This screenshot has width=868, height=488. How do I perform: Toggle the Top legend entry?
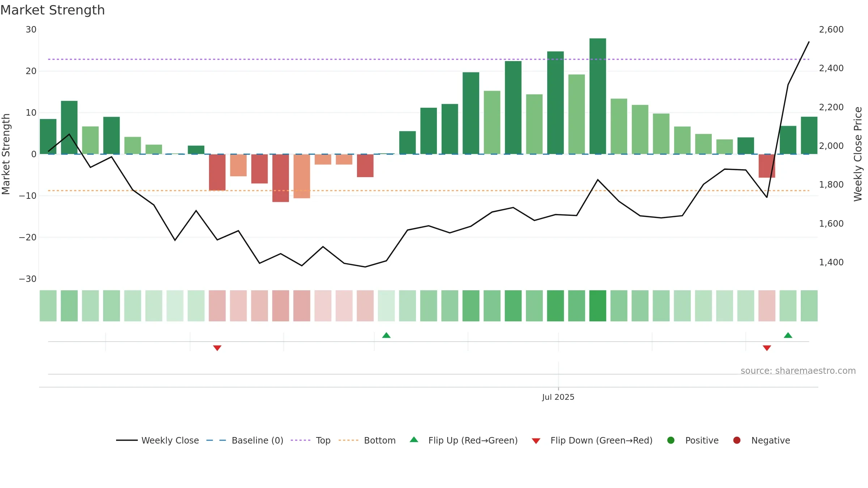(x=311, y=440)
